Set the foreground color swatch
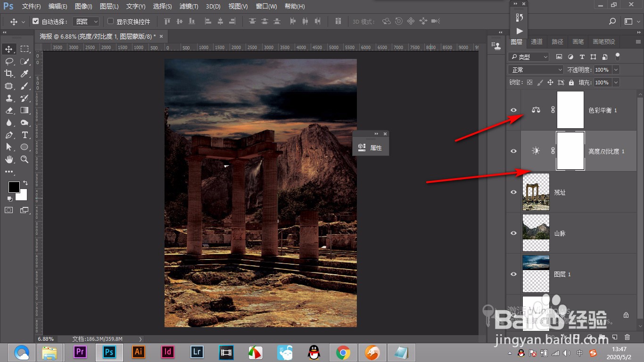Viewport: 644px width, 362px height. [14, 187]
